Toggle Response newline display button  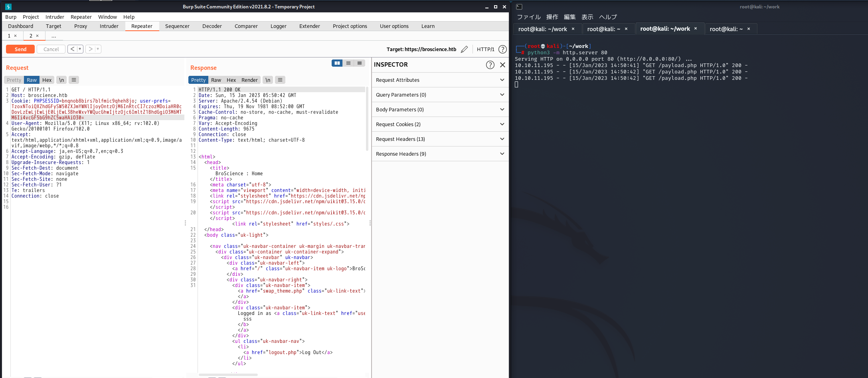[268, 80]
